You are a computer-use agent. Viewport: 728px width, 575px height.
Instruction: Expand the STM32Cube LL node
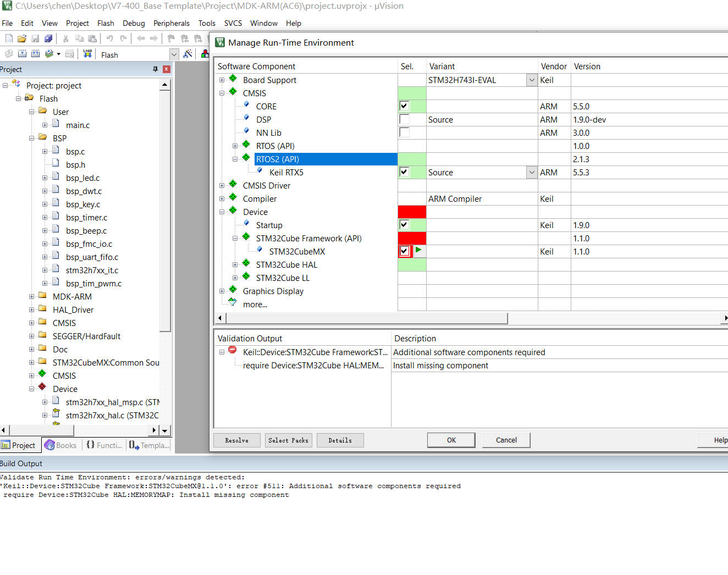click(x=235, y=278)
